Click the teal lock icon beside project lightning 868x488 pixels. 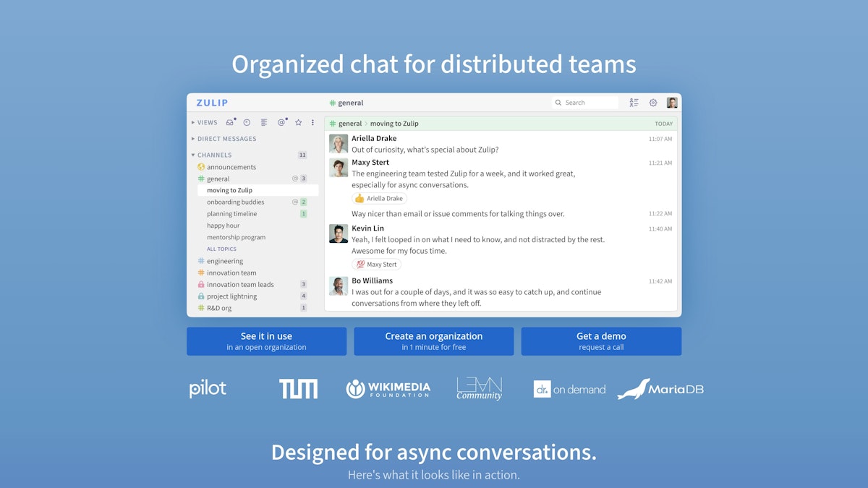[201, 296]
